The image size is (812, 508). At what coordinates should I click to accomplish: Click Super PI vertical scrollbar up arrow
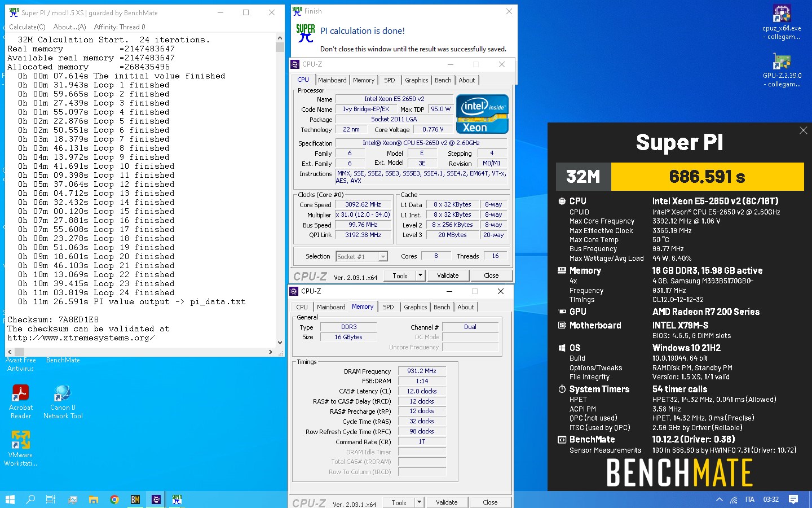(280, 38)
